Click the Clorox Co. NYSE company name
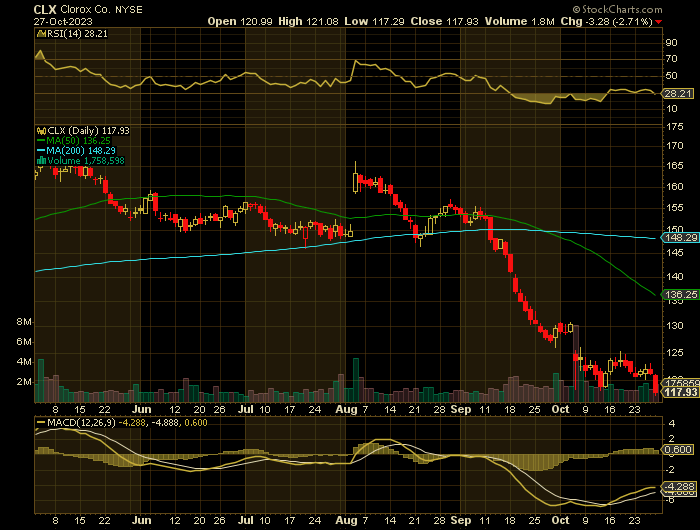 tap(101, 9)
